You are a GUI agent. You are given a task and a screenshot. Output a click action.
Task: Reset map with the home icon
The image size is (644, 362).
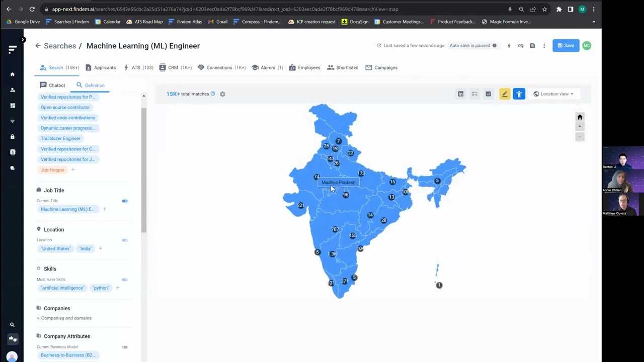tap(580, 117)
